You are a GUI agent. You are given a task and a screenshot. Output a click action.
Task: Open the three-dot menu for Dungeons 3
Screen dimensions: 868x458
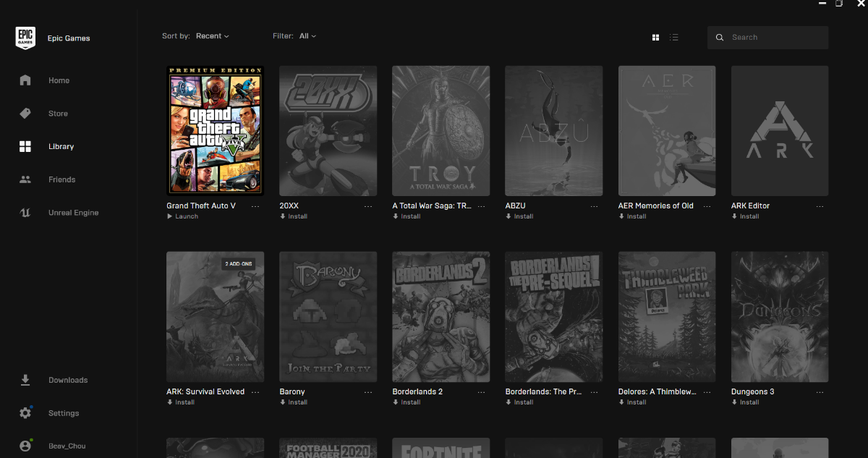tap(820, 392)
